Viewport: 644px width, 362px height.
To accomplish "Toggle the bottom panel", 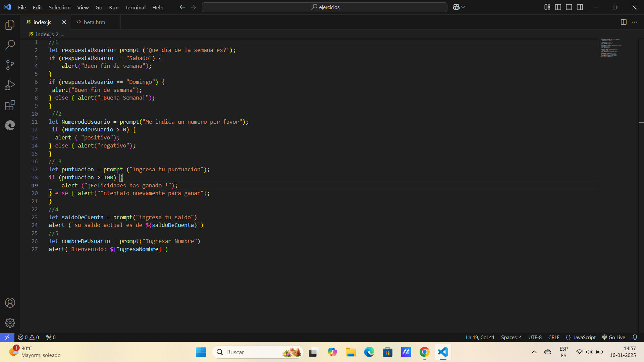I will point(569,7).
